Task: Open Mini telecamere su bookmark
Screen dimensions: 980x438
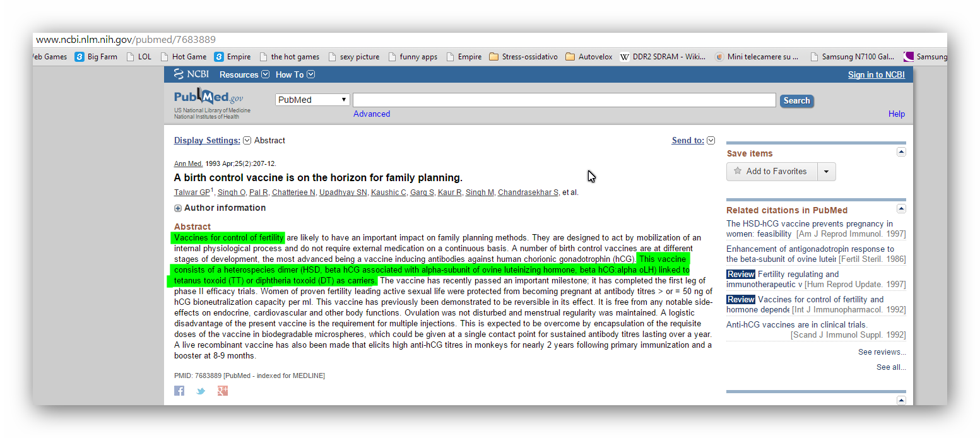Action: (756, 57)
